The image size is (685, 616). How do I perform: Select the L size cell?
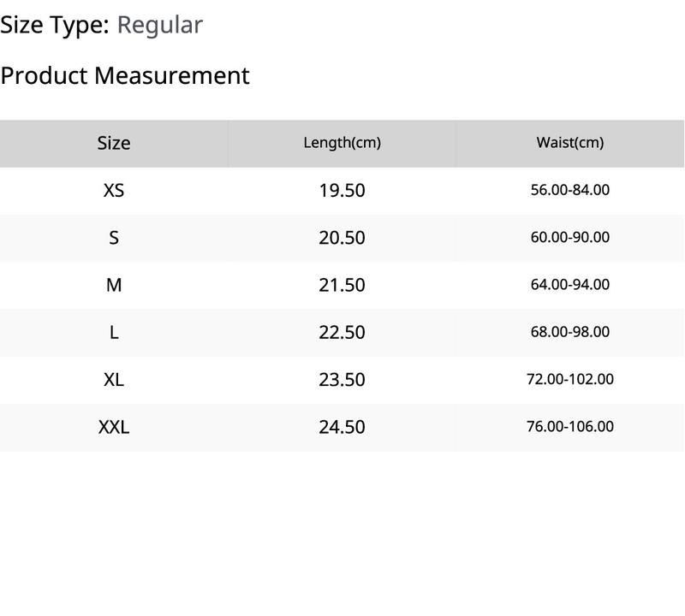[114, 333]
